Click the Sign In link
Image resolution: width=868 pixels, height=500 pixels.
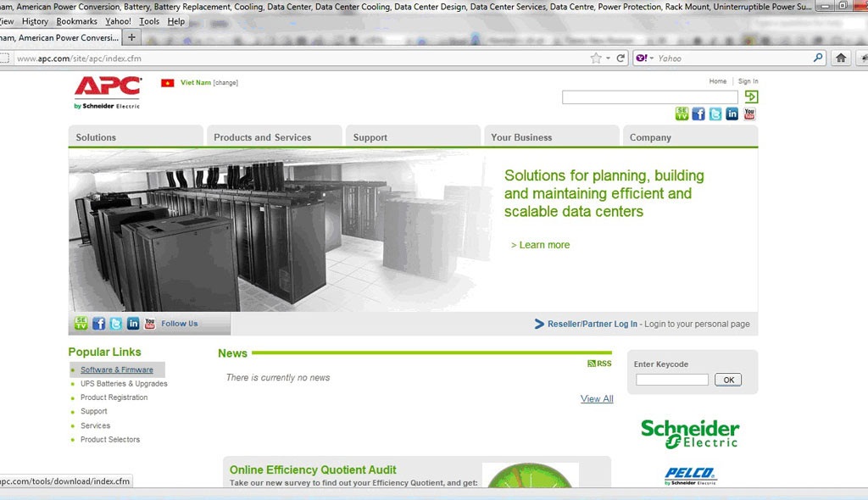[748, 81]
